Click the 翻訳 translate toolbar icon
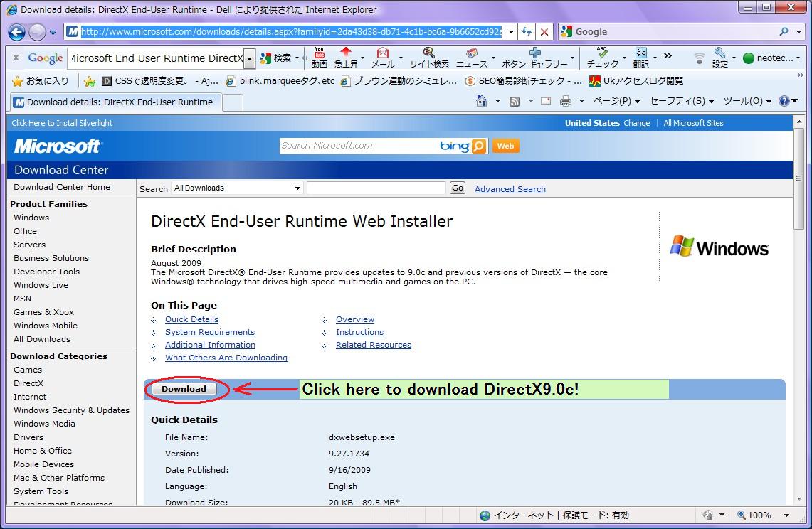The height and width of the screenshot is (529, 812). [641, 58]
